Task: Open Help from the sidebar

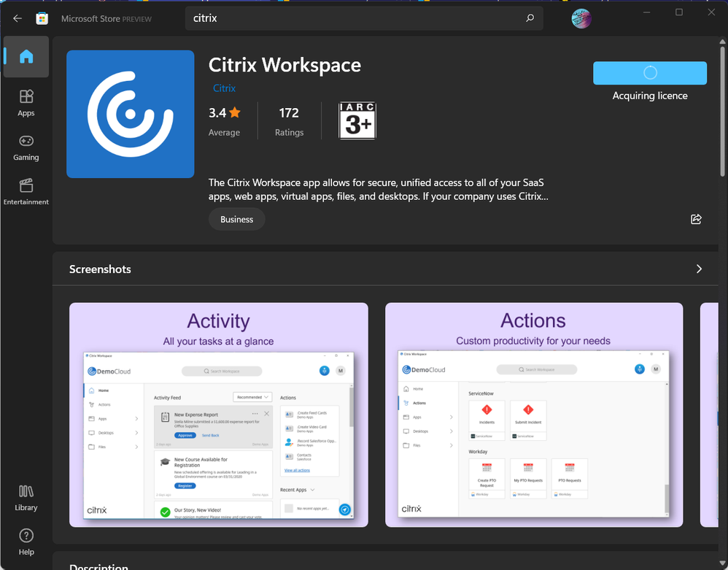Action: coord(26,542)
